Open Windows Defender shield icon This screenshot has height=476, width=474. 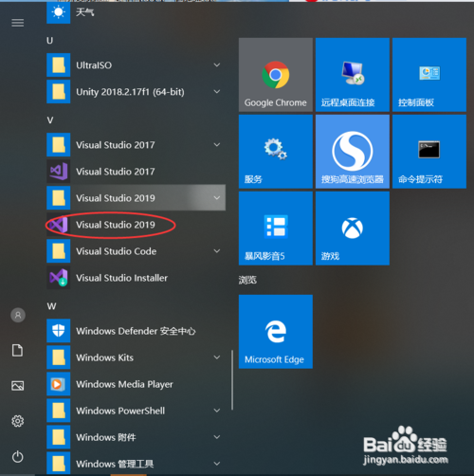[59, 331]
